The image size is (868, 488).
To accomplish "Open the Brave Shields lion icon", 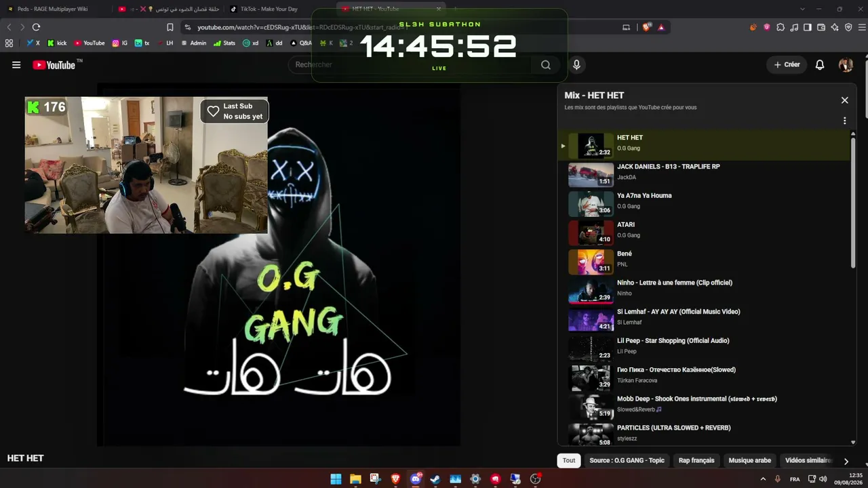I will click(x=646, y=27).
